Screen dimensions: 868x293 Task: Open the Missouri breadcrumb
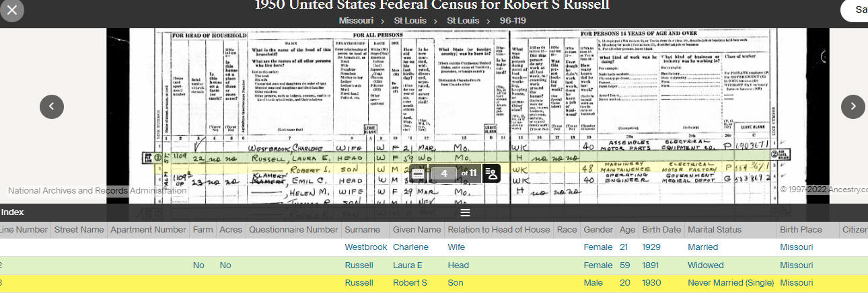tap(356, 20)
